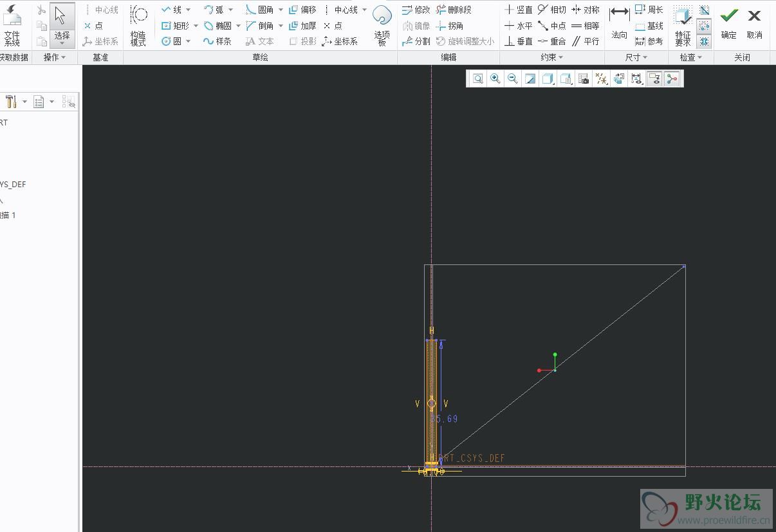Expand the 尺寸 dimension group menu
The image size is (776, 532).
click(637, 57)
